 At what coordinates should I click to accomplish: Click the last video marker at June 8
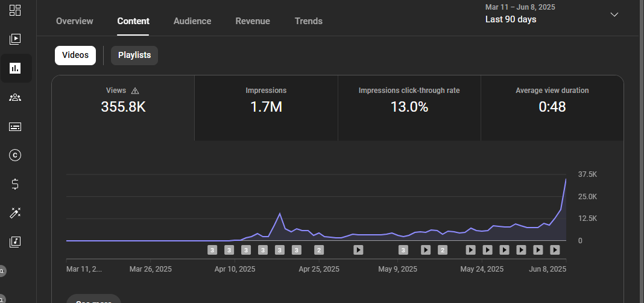(555, 250)
